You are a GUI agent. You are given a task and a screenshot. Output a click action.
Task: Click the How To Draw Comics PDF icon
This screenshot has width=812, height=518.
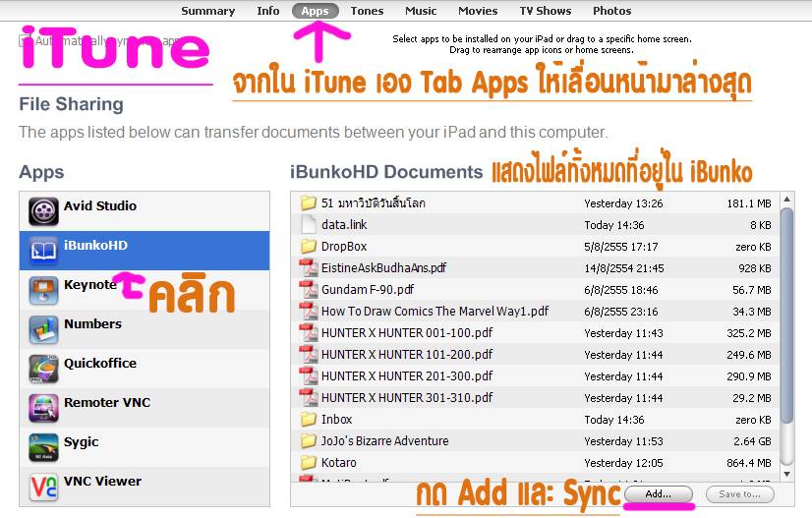point(309,311)
